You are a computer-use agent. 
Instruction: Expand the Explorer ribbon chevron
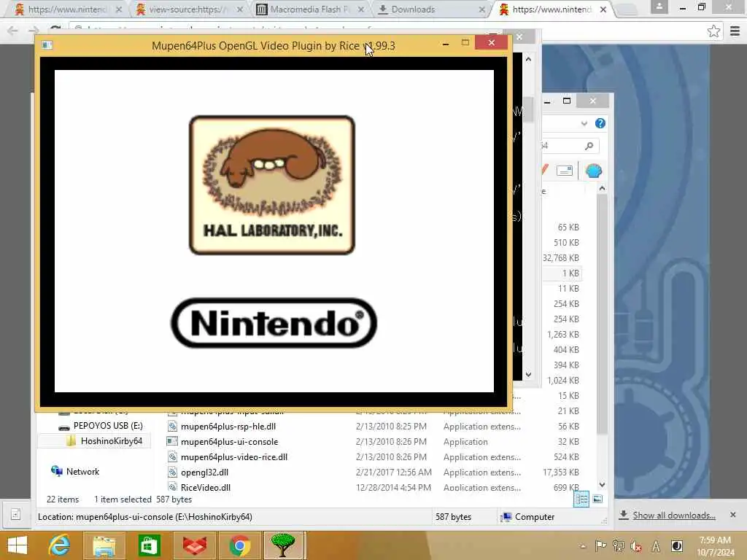584,124
